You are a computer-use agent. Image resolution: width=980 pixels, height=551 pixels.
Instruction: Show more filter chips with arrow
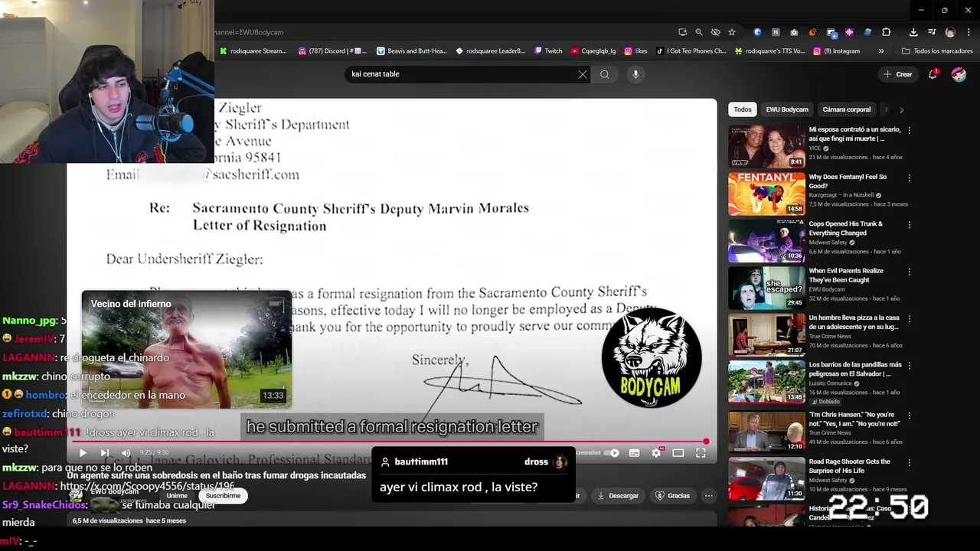click(901, 109)
